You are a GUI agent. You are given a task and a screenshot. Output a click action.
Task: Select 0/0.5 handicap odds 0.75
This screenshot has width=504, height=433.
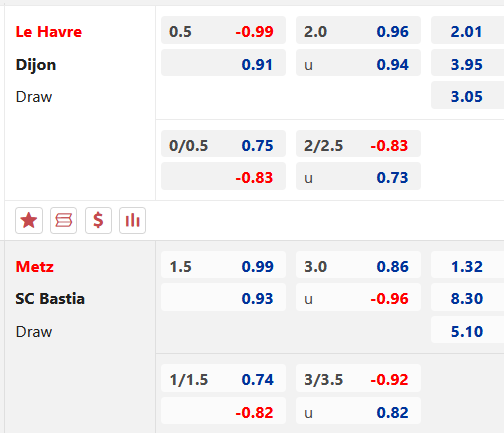(x=223, y=144)
